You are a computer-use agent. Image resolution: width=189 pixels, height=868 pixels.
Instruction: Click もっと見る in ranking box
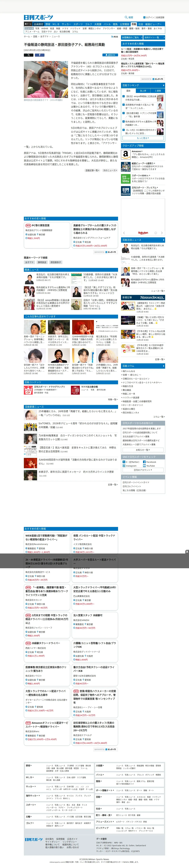pos(143,138)
